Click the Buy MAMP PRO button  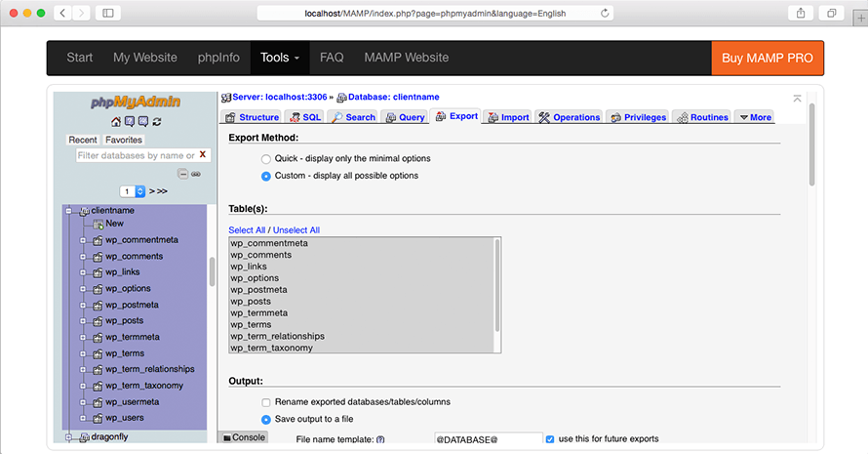768,58
